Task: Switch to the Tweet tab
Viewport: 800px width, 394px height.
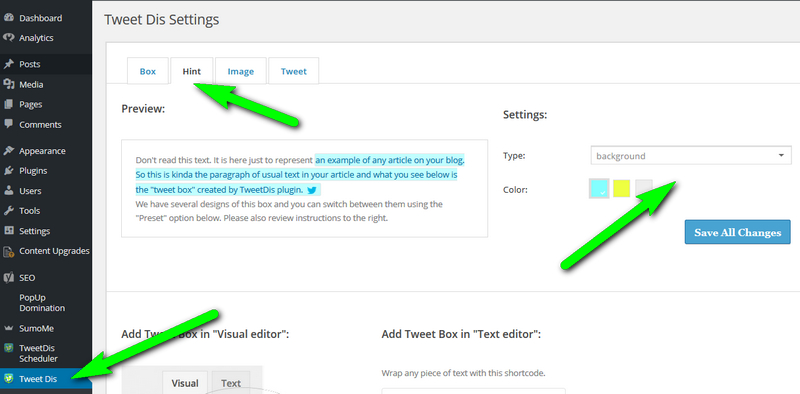Action: pyautogui.click(x=294, y=71)
